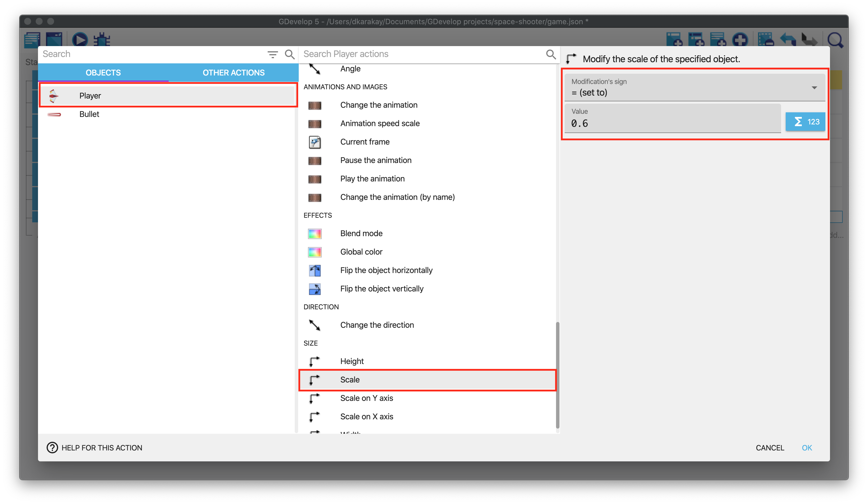The image size is (868, 504).
Task: Select the Current frame action
Action: [x=364, y=142]
